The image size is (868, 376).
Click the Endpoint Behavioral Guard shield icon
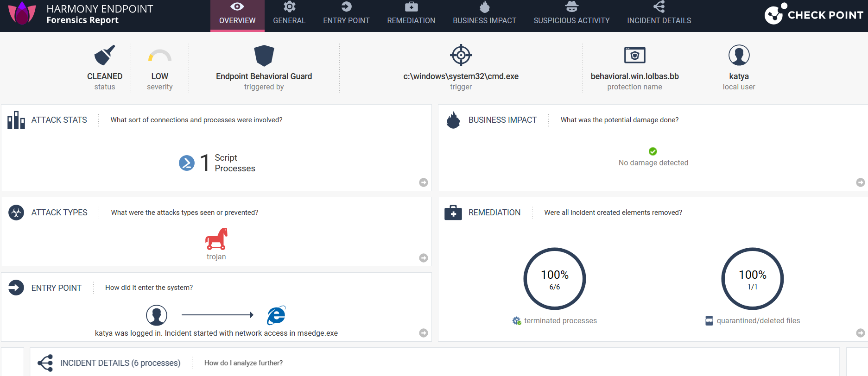[264, 56]
